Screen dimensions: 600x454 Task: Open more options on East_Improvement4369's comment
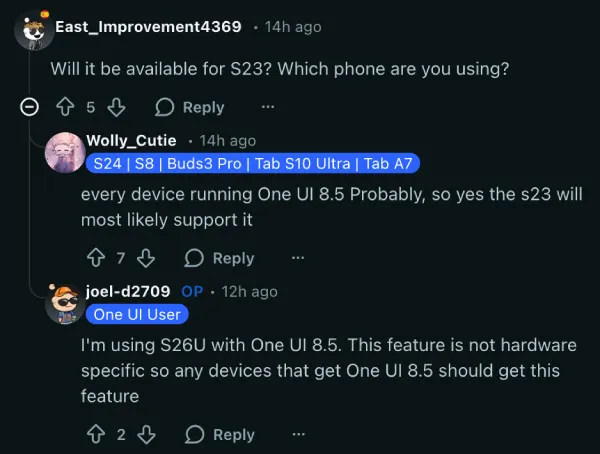click(x=267, y=107)
